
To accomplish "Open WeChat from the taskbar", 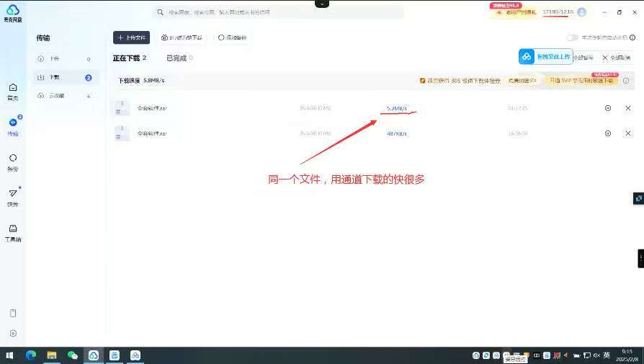I will (73, 355).
